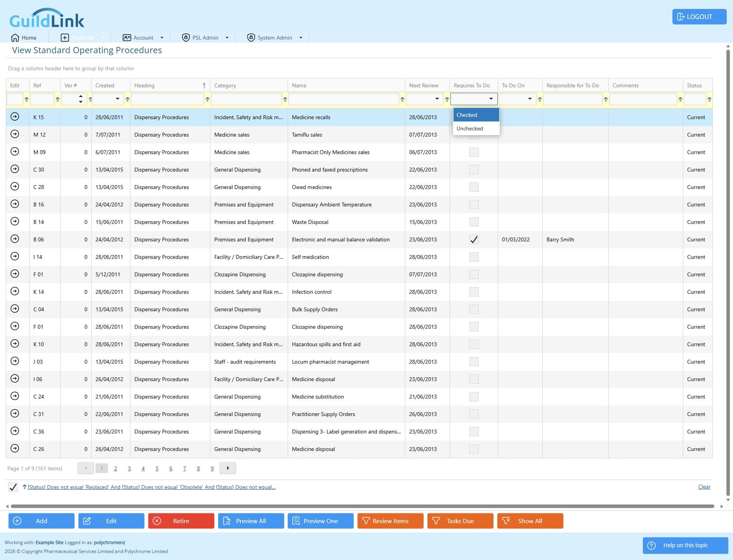Expand the System Admin menu arrow
The height and width of the screenshot is (560, 733).
[300, 38]
